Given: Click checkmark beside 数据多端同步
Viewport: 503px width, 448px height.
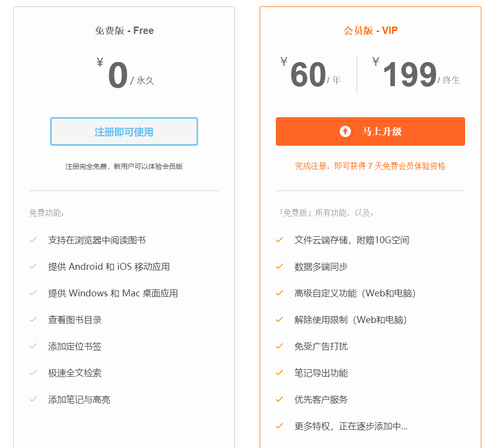Looking at the screenshot, I should (x=280, y=266).
